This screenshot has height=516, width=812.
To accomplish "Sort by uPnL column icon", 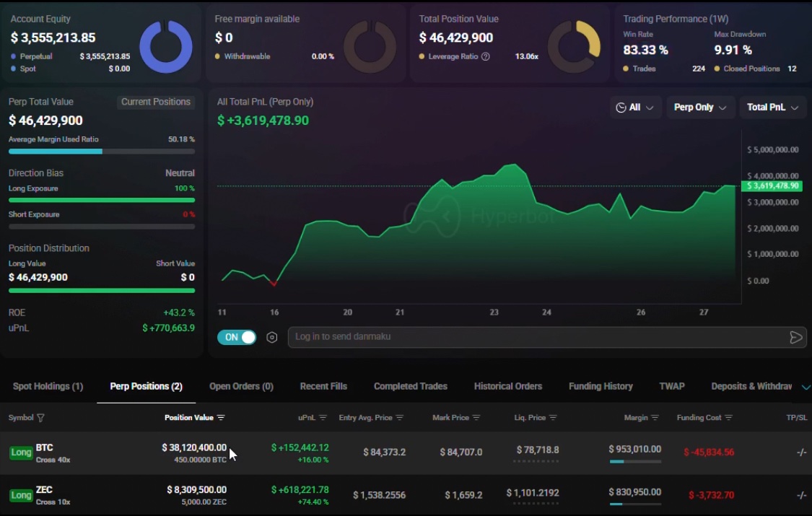I will [x=323, y=418].
